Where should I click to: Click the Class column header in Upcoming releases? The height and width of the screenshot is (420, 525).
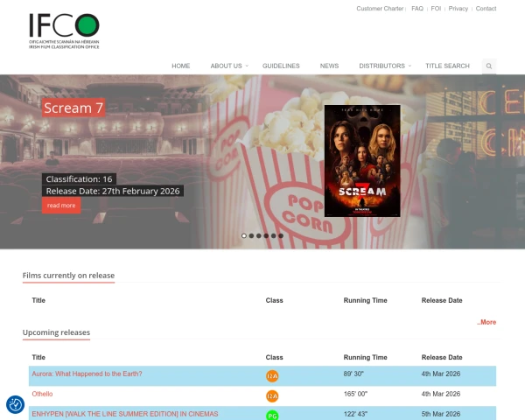click(274, 357)
